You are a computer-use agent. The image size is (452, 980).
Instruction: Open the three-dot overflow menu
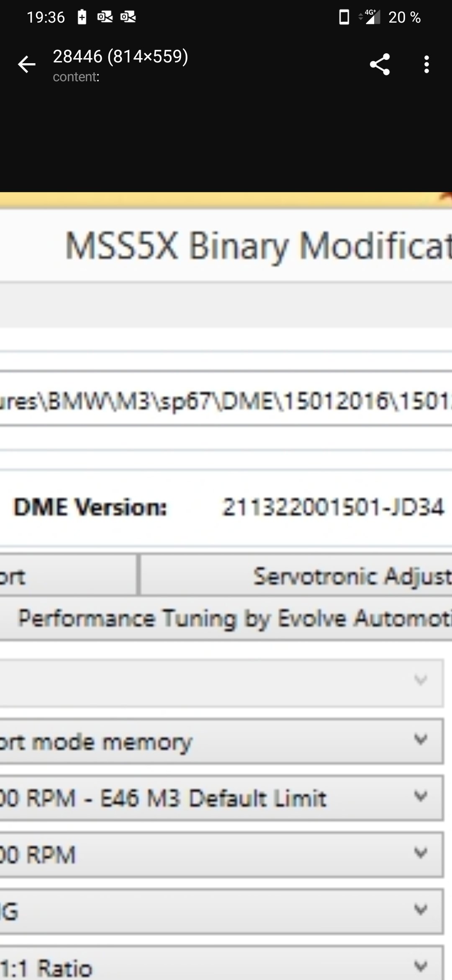[x=426, y=64]
